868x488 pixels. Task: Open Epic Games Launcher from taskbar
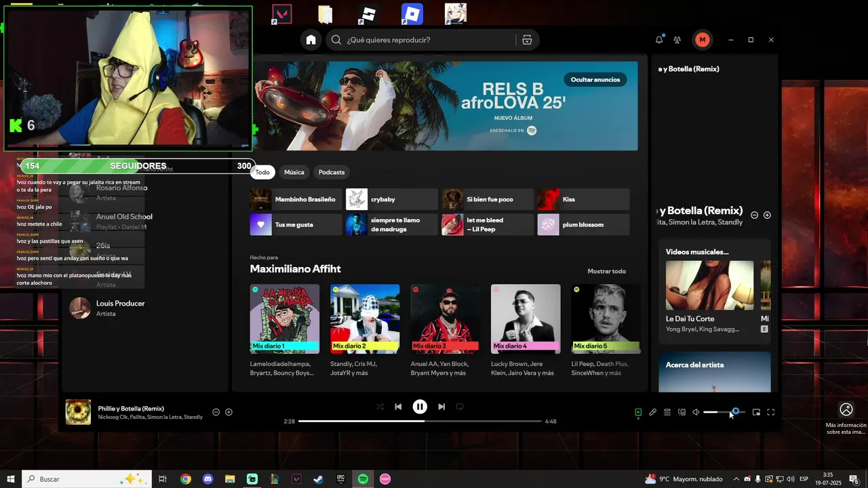click(340, 479)
